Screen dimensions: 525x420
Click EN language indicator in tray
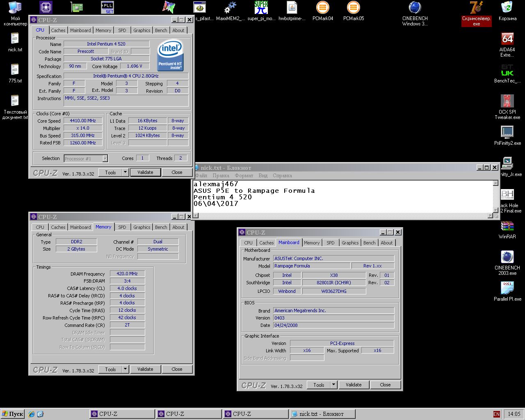point(496,414)
